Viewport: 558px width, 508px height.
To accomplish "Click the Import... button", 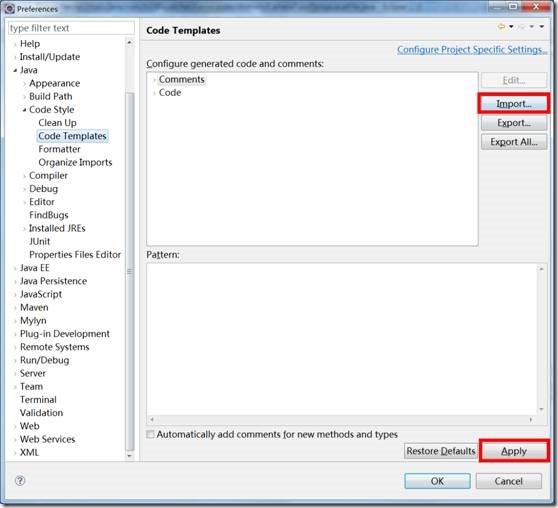I will 514,104.
